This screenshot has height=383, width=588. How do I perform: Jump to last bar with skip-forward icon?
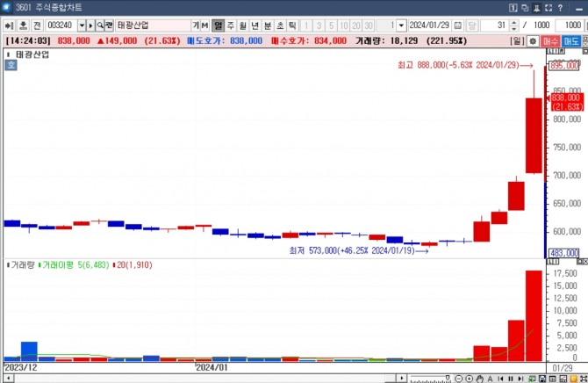coord(520,379)
